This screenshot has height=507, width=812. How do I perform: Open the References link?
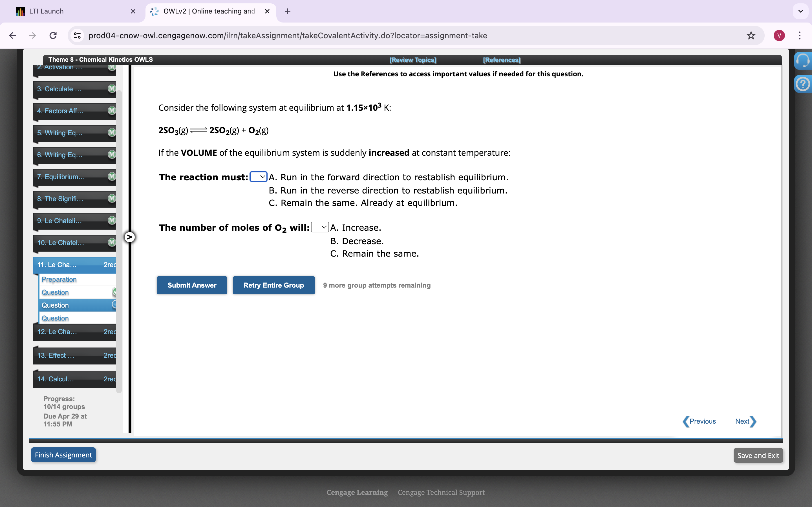[501, 60]
